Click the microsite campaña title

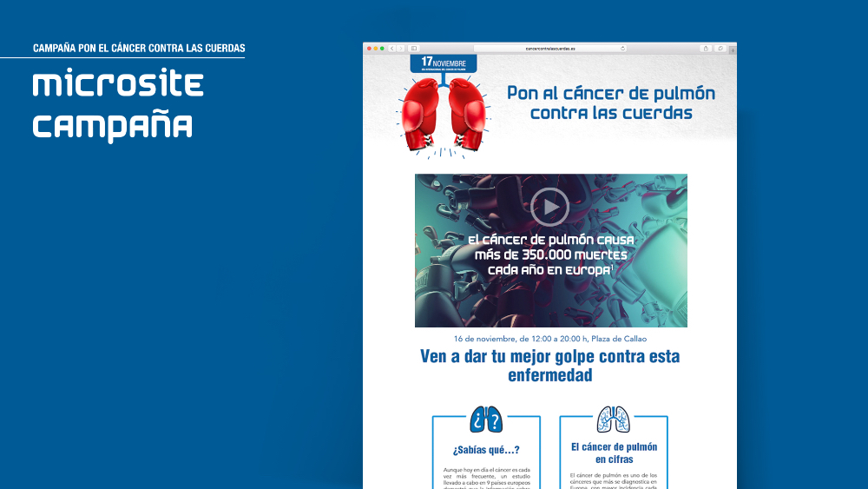(118, 105)
